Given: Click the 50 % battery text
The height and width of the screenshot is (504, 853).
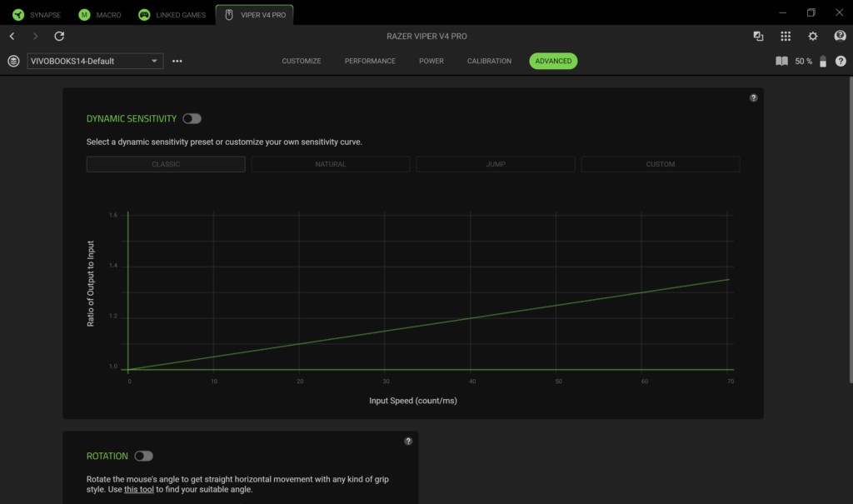Looking at the screenshot, I should click(804, 61).
